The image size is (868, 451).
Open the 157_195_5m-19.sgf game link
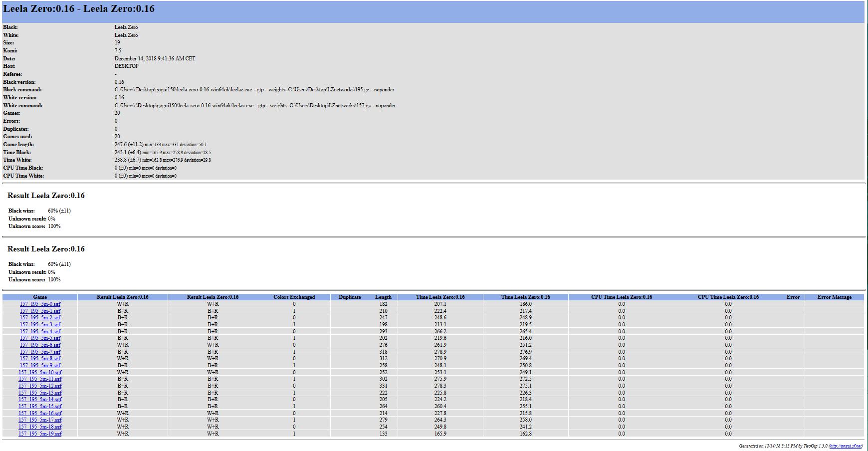40,434
